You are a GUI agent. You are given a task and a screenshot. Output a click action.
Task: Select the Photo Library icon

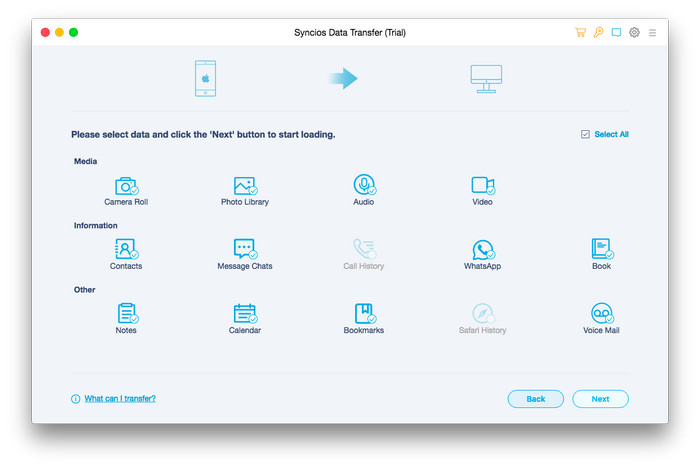pyautogui.click(x=245, y=186)
